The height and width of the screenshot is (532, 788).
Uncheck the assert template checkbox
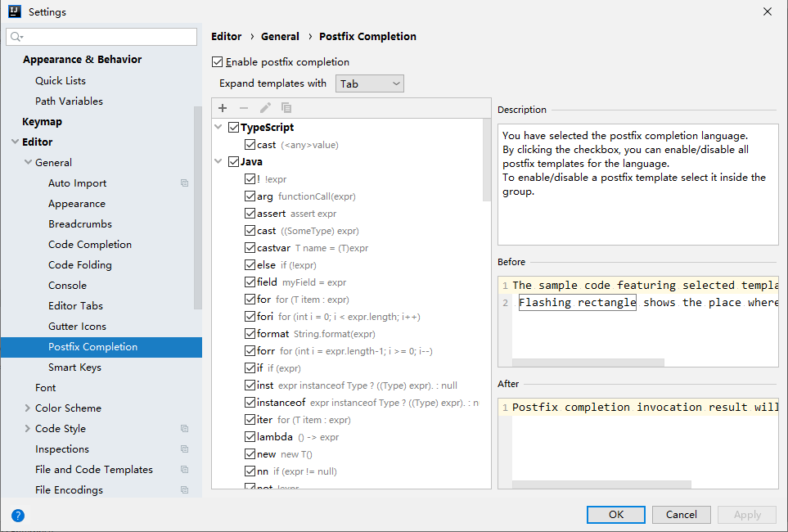click(250, 213)
